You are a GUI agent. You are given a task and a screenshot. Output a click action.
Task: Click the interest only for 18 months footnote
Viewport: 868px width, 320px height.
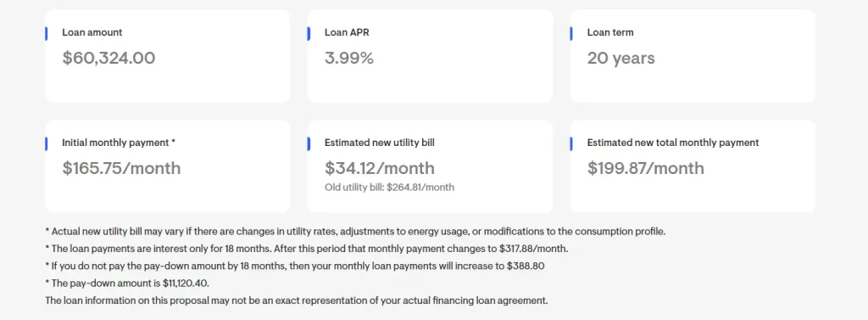coord(307,249)
